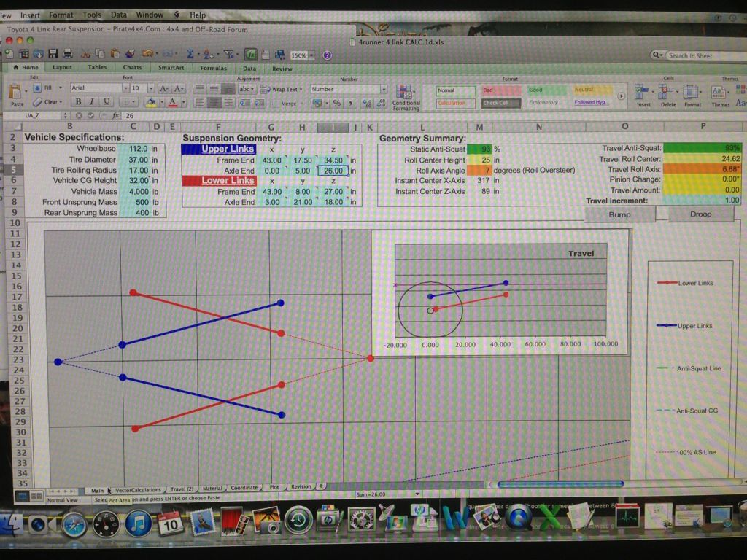Click the Delete cells icon
The width and height of the screenshot is (747, 560).
[x=667, y=93]
